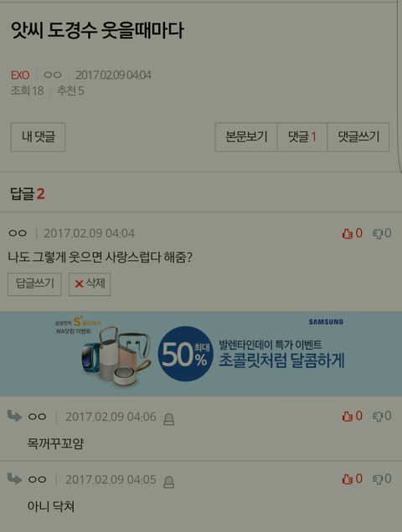The image size is (402, 532).
Task: Click 댓글쓰기 to write a comment
Action: pos(358,137)
